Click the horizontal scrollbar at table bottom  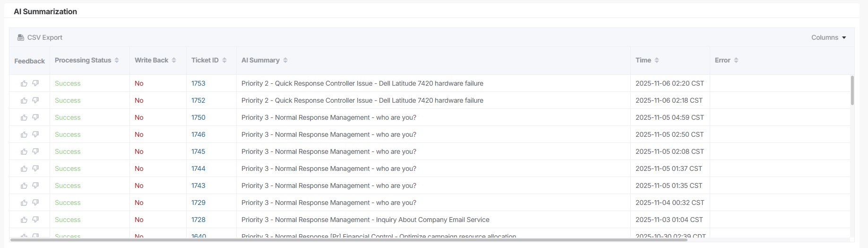(x=350, y=240)
